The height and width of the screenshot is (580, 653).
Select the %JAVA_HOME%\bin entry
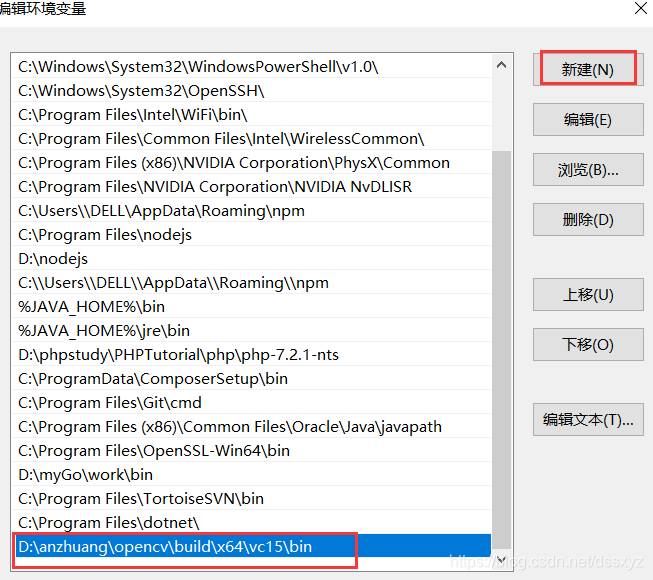pyautogui.click(x=252, y=307)
